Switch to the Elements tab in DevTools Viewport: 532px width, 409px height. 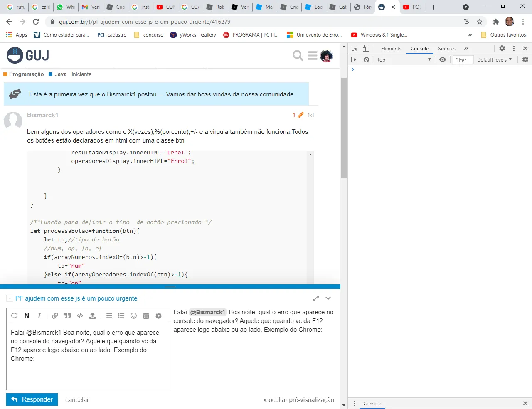[391, 49]
